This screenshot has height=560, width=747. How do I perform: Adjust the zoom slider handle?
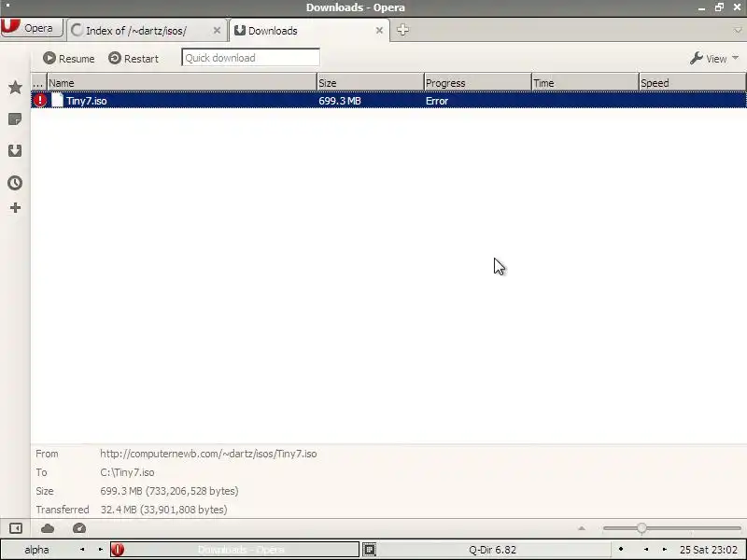click(x=641, y=528)
